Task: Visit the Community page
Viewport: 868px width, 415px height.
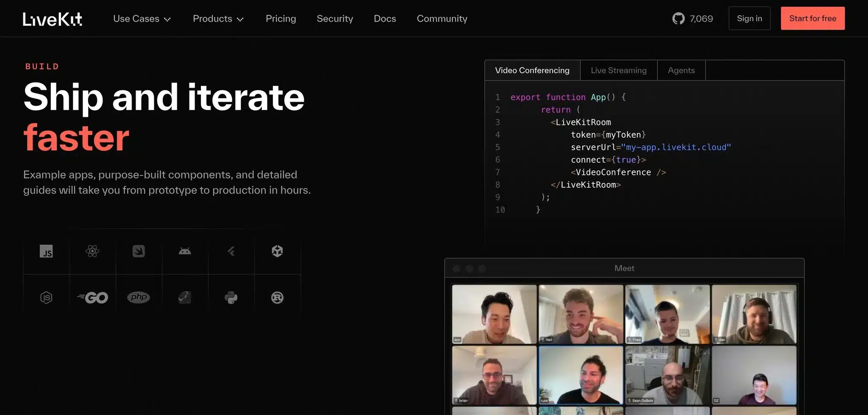Action: coord(442,19)
